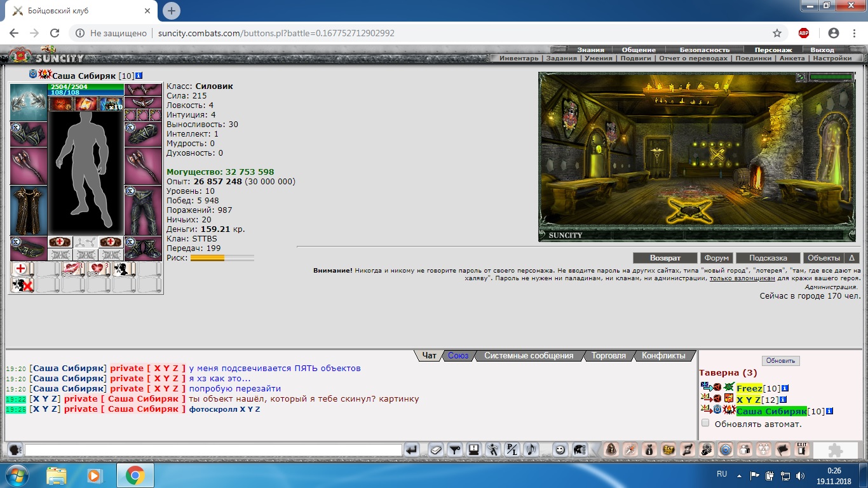
Task: Switch to the Союз tab
Action: pos(458,356)
